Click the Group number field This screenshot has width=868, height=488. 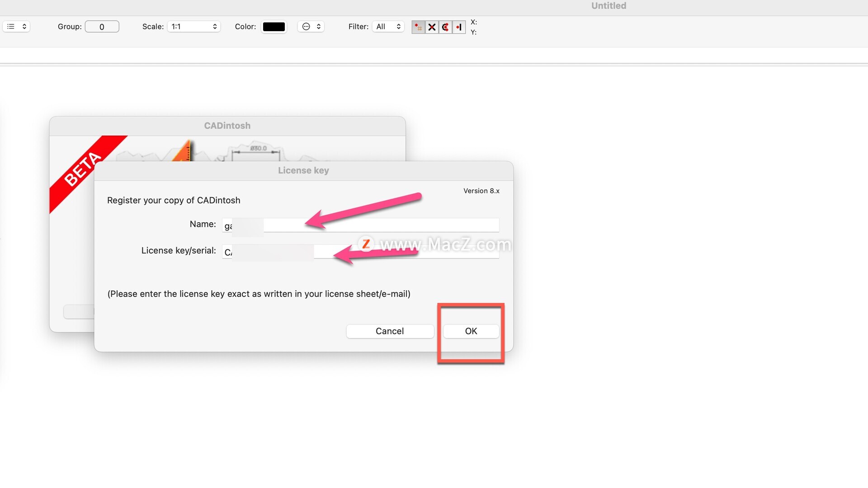click(102, 27)
